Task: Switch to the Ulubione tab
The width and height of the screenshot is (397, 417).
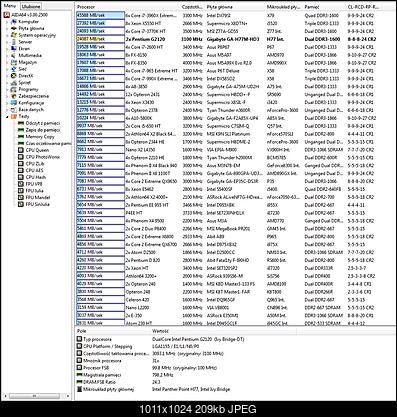Action: click(x=31, y=6)
